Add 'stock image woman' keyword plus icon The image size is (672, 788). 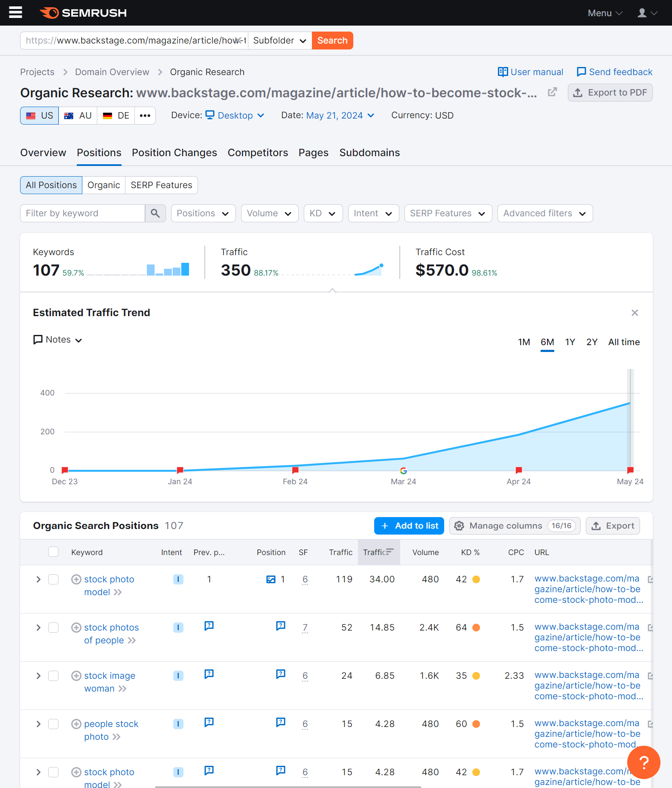coord(76,676)
